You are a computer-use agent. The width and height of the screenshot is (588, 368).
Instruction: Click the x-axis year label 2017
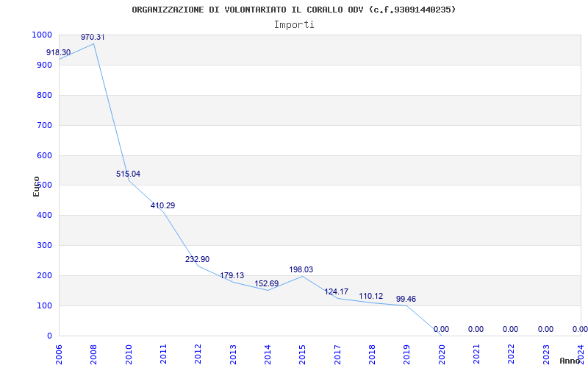click(337, 355)
